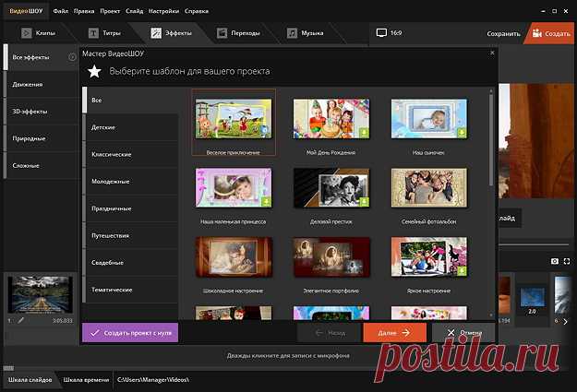Screen dimensions: 577x392
Task: Select the Праздничные template category
Action: click(131, 208)
